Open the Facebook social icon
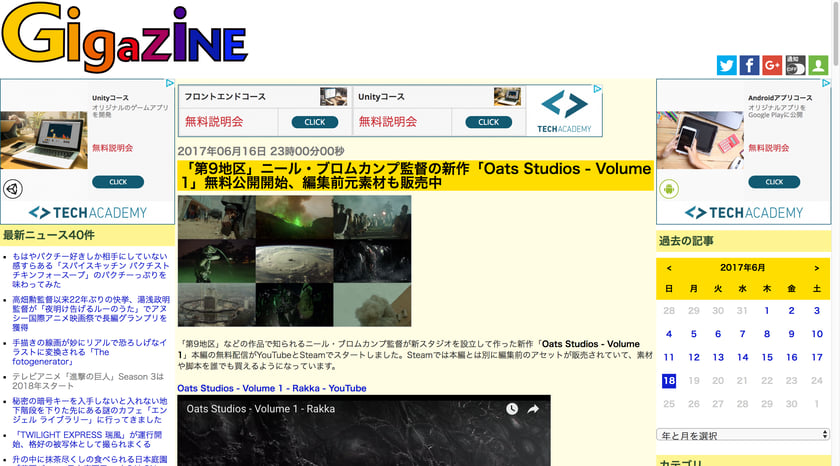Screen dimensions: 840x466 coord(749,65)
